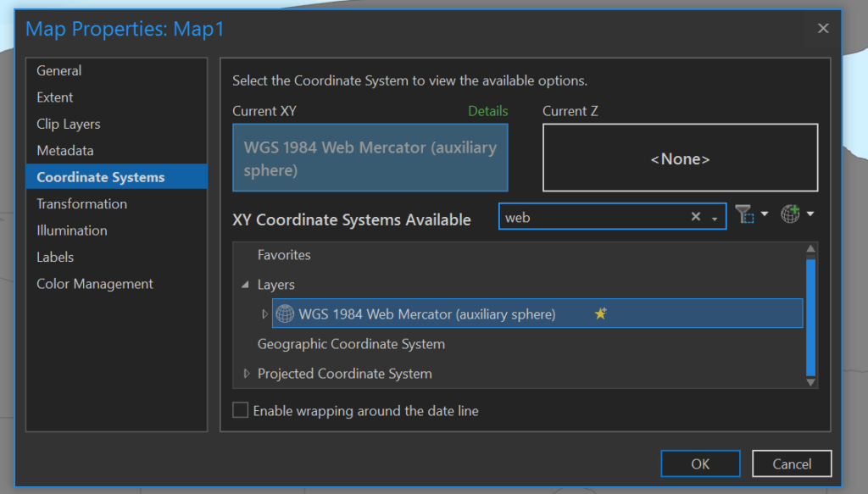
Task: Confirm with the OK button
Action: (700, 463)
